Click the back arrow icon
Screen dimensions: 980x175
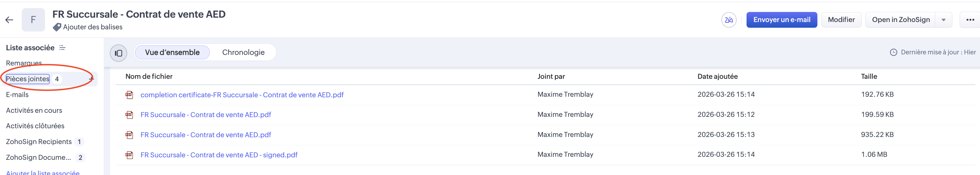10,20
